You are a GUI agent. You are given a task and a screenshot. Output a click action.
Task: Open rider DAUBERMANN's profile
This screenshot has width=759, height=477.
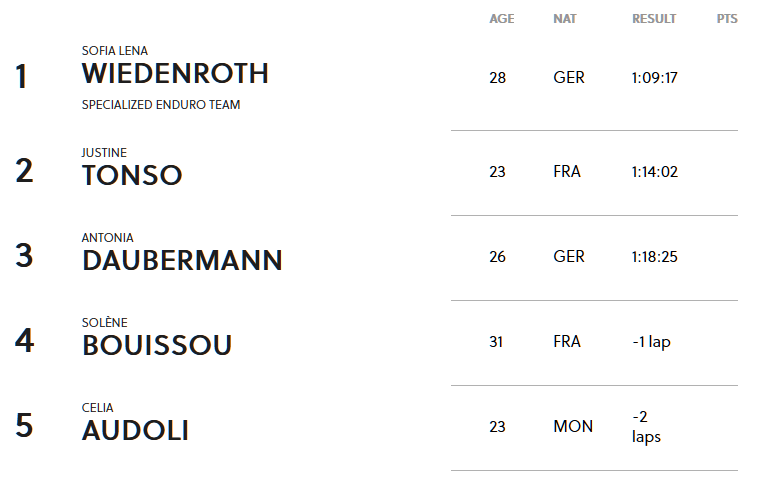[x=182, y=261]
